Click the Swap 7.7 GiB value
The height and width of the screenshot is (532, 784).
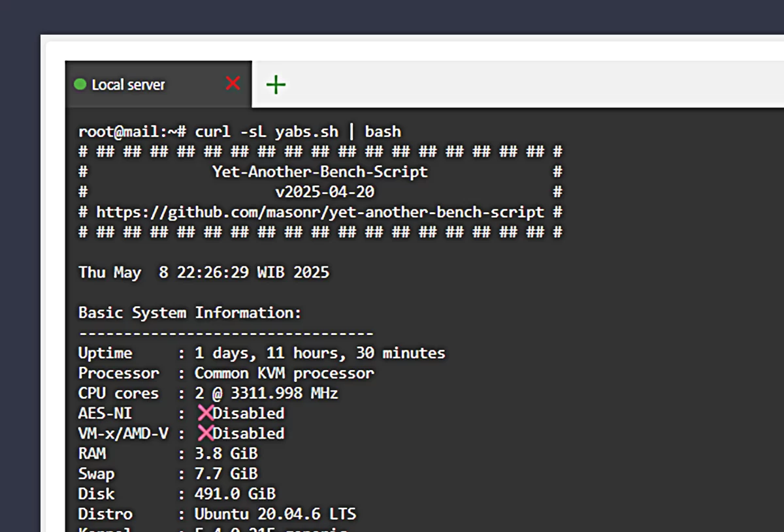(225, 474)
